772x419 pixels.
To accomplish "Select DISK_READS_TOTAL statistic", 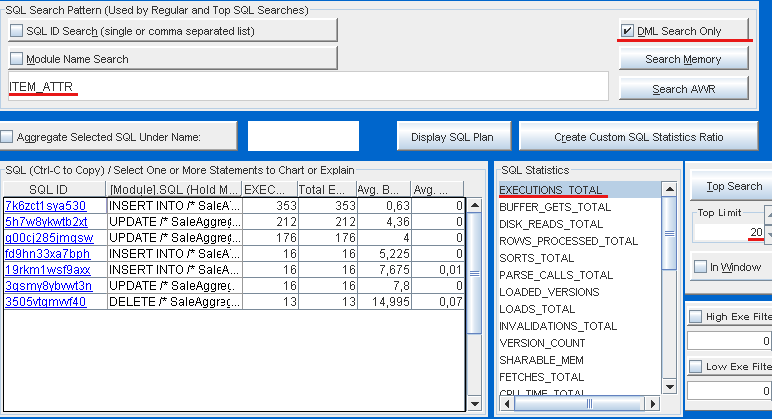I will [551, 224].
